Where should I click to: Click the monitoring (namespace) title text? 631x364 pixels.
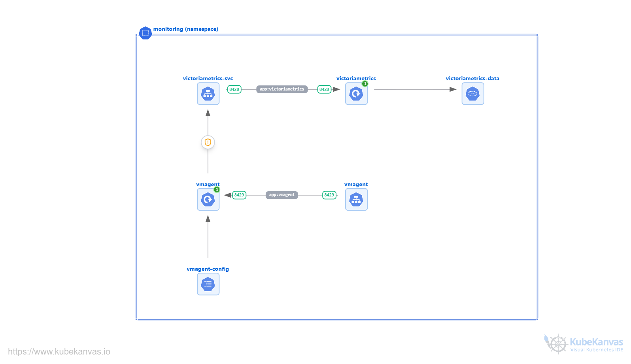click(186, 29)
